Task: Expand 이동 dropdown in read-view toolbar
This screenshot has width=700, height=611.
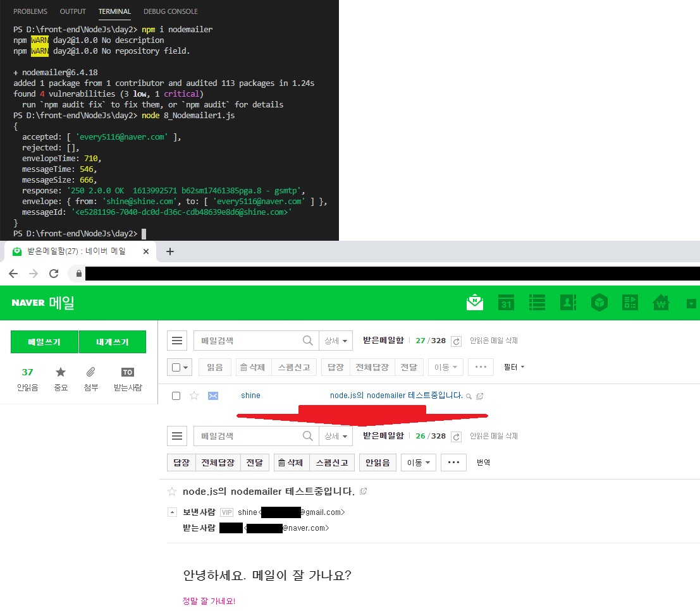Action: [419, 463]
